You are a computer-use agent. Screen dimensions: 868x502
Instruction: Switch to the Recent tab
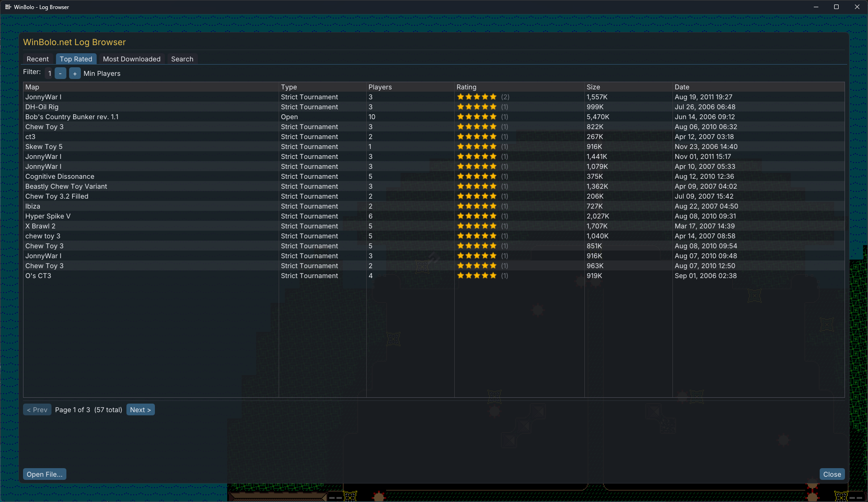click(x=37, y=59)
